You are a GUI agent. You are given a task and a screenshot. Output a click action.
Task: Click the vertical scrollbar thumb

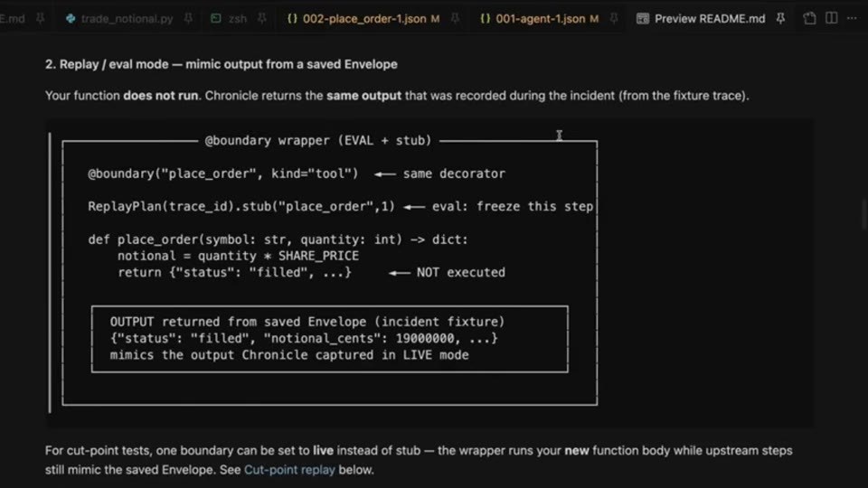click(x=863, y=214)
